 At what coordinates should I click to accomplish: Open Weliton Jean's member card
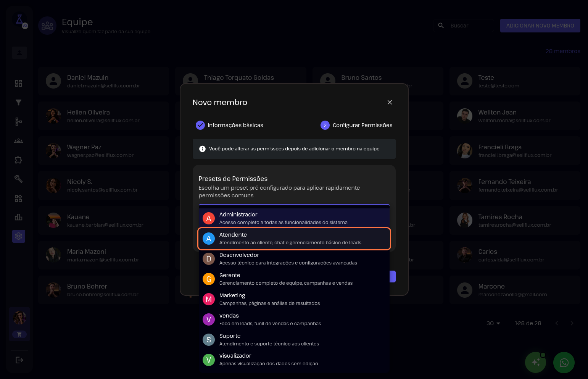pos(514,116)
